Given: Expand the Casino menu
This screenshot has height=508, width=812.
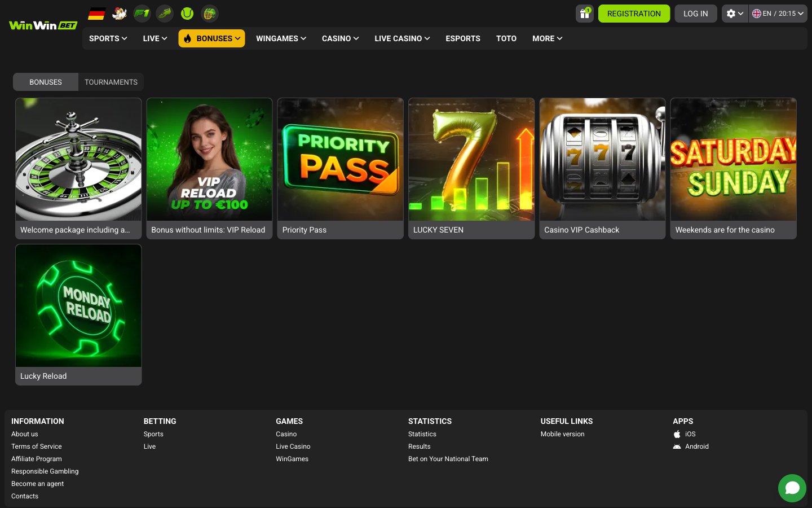Looking at the screenshot, I should click(341, 38).
